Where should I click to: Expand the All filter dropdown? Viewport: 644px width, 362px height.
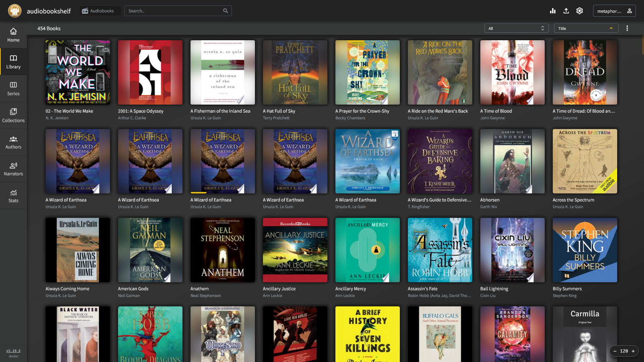point(516,28)
